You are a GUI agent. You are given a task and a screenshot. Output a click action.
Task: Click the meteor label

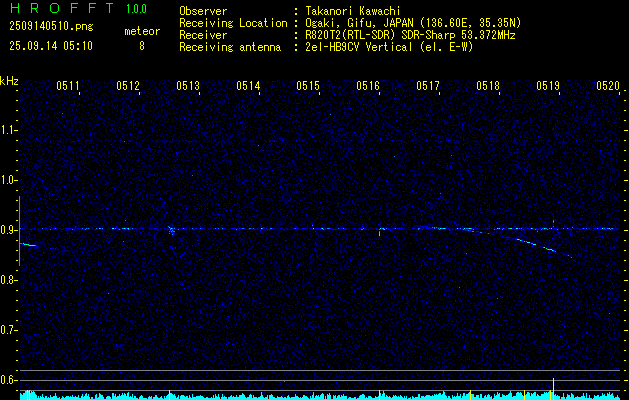pos(142,31)
